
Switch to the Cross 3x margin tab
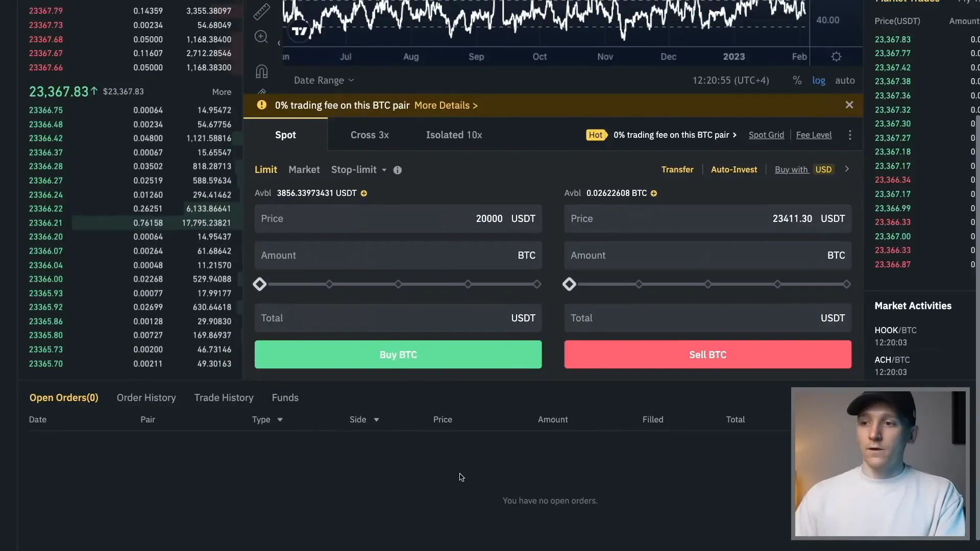coord(370,135)
